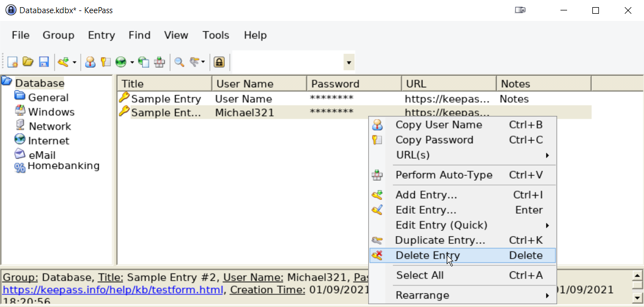Lock the workspace with the padlock icon
Image resolution: width=644 pixels, height=307 pixels.
pyautogui.click(x=220, y=62)
